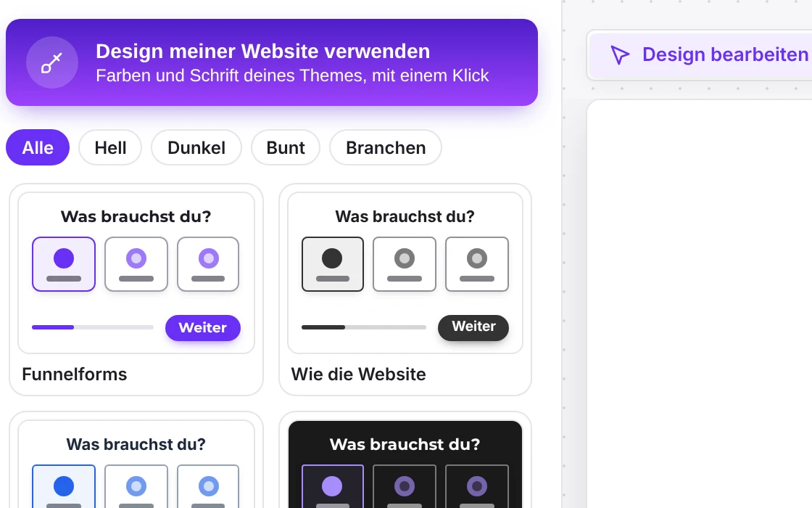Select third tile in dark design preview

(477, 487)
